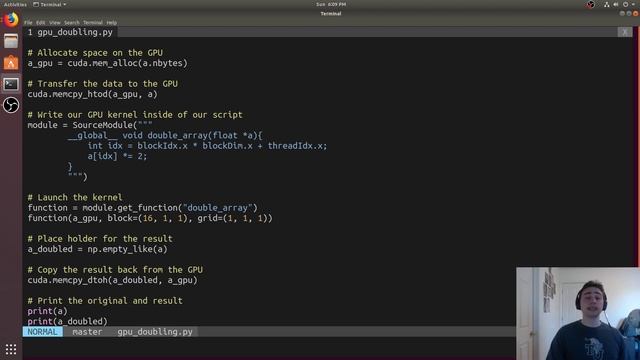Open the Terminal app menu dropdown
Image resolution: width=640 pixels, height=360 pixels.
coord(49,4)
